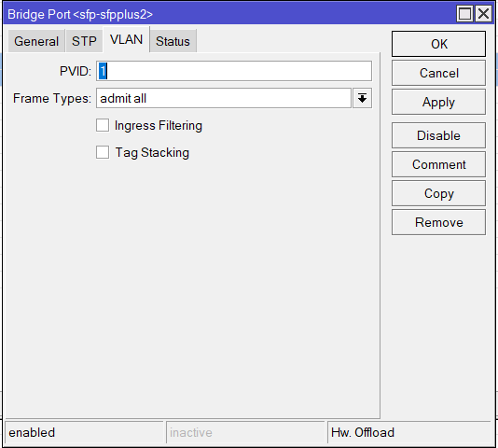The width and height of the screenshot is (498, 448).
Task: Click the Hw. Offload status field
Action: tap(409, 432)
